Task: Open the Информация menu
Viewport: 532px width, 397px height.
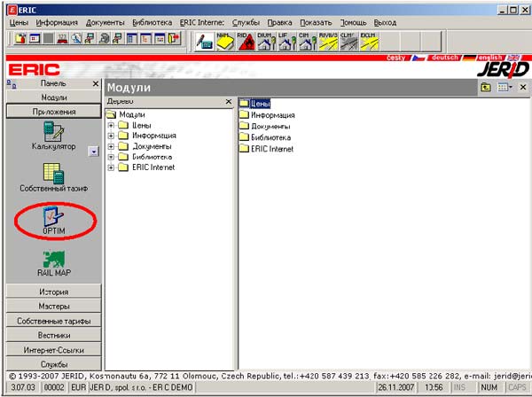Action: (x=57, y=23)
